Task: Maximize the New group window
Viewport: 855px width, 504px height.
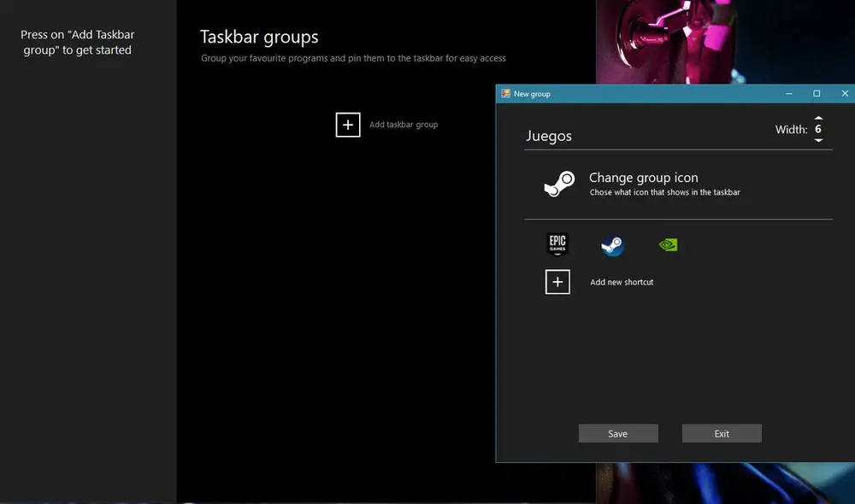Action: [x=817, y=94]
